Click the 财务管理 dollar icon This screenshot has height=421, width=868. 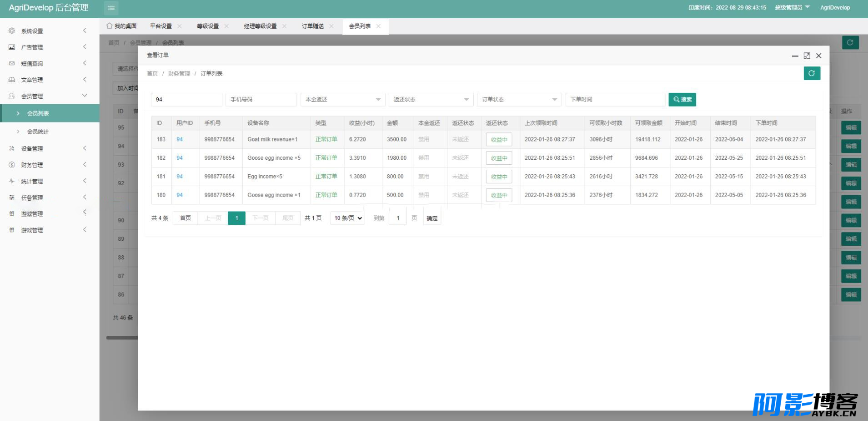click(12, 165)
